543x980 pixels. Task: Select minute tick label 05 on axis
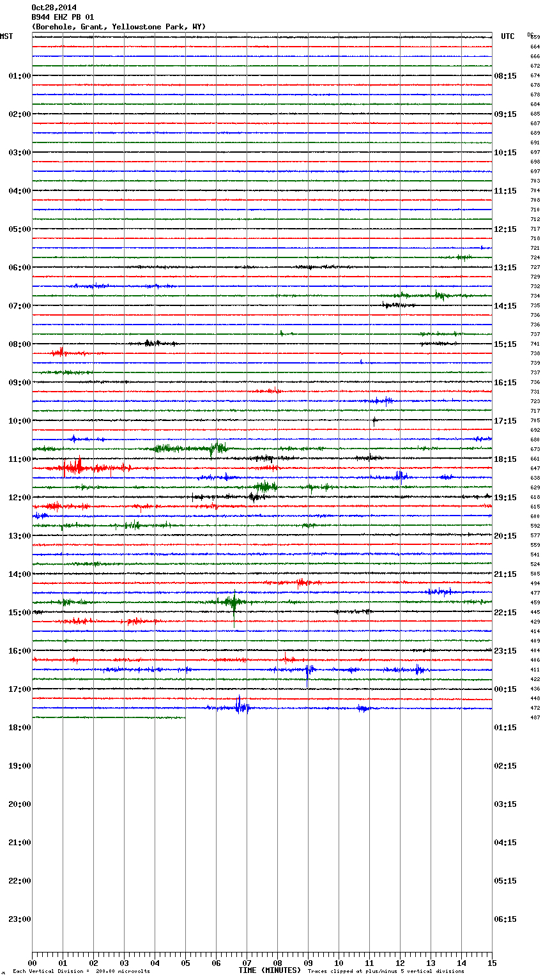[185, 963]
